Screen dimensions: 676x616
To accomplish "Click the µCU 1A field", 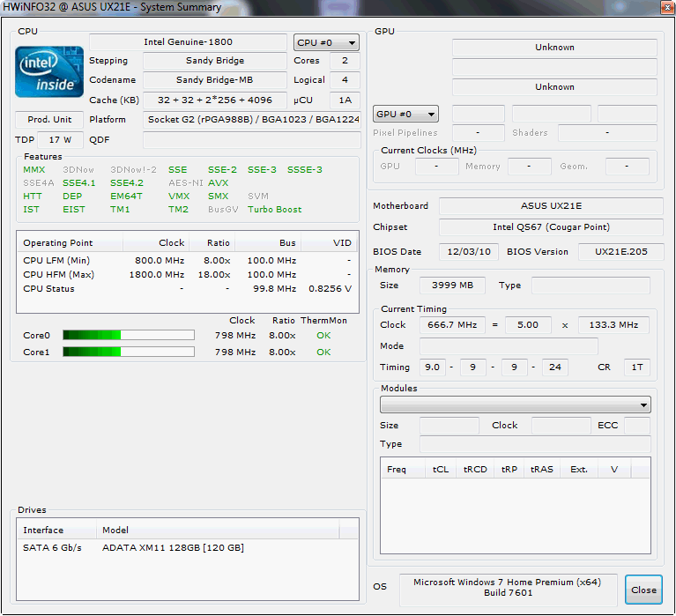I will click(345, 100).
